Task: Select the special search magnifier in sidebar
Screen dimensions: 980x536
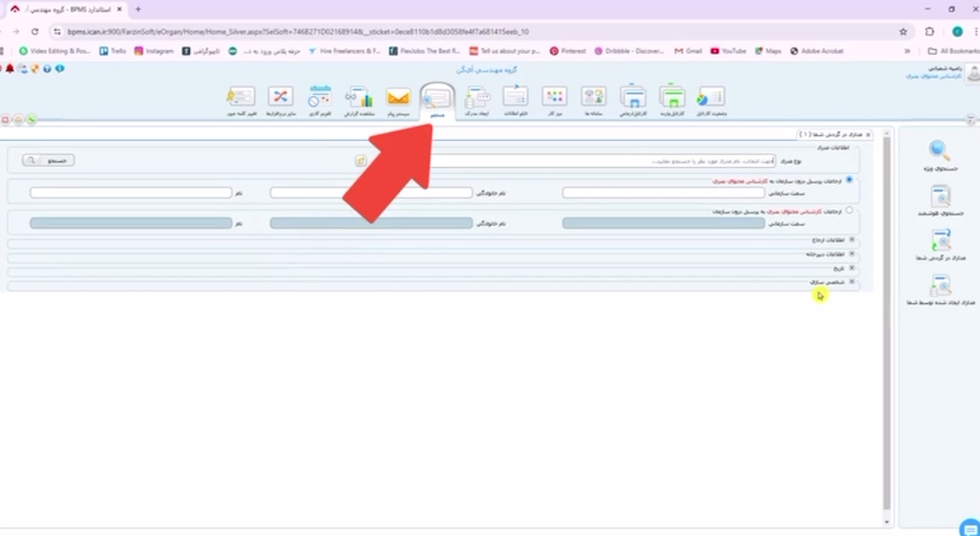Action: 939,152
